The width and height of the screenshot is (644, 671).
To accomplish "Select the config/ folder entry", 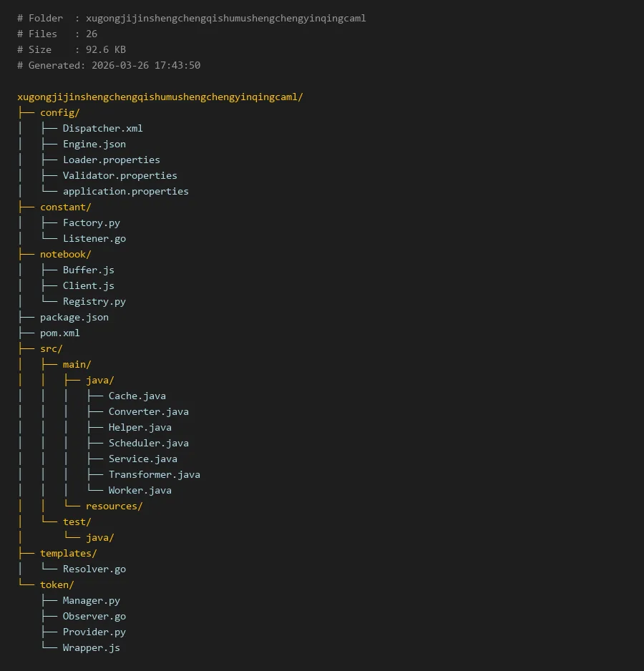I will click(59, 112).
